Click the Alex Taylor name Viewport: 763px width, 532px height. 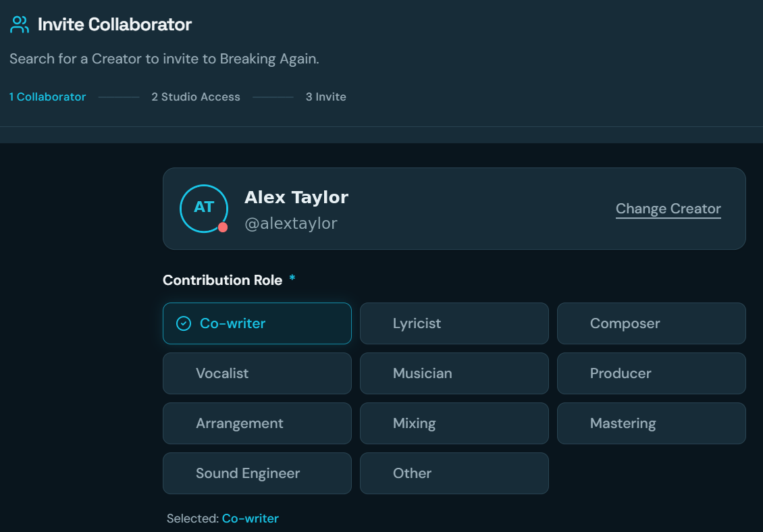(x=296, y=197)
